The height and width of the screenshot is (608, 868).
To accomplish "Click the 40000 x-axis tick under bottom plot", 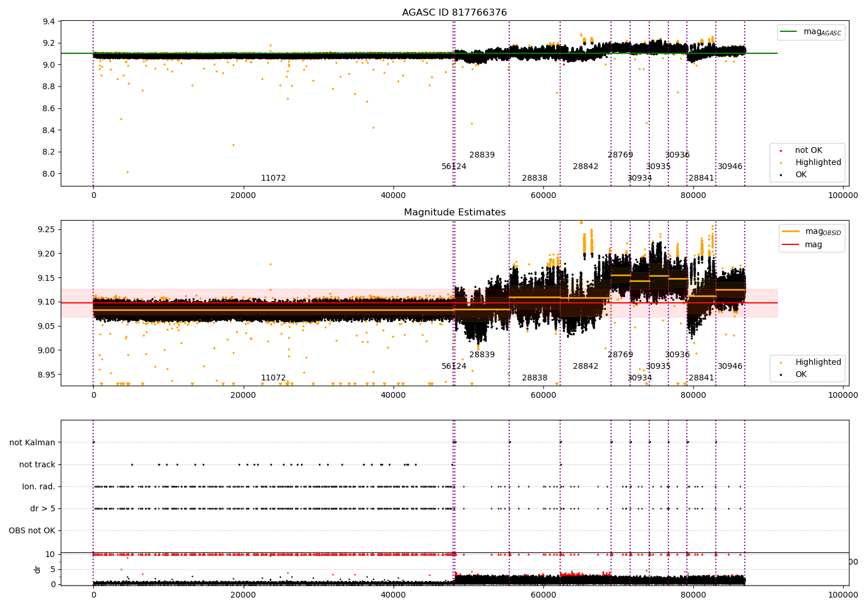I will coord(393,595).
